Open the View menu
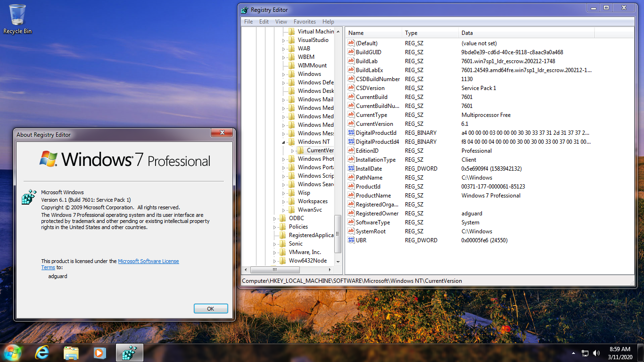The height and width of the screenshot is (362, 644). 281,22
